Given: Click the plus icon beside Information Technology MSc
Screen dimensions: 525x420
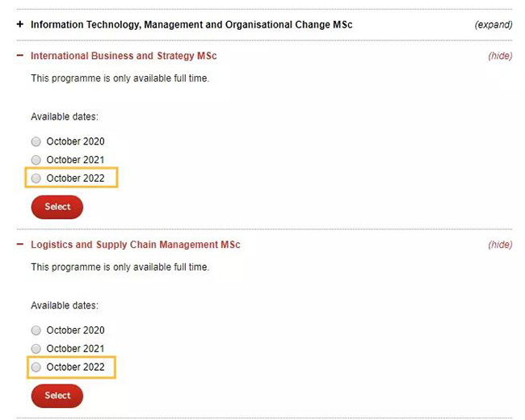Looking at the screenshot, I should pos(20,25).
